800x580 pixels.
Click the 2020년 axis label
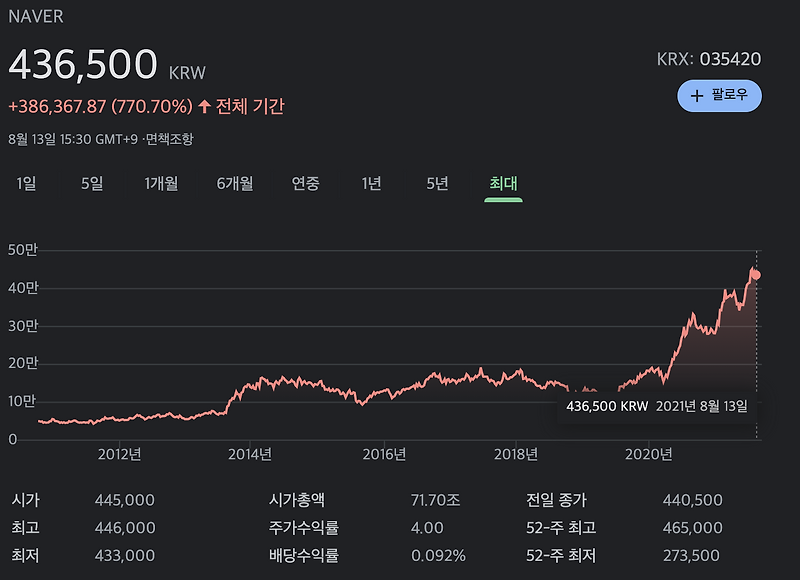pos(648,455)
